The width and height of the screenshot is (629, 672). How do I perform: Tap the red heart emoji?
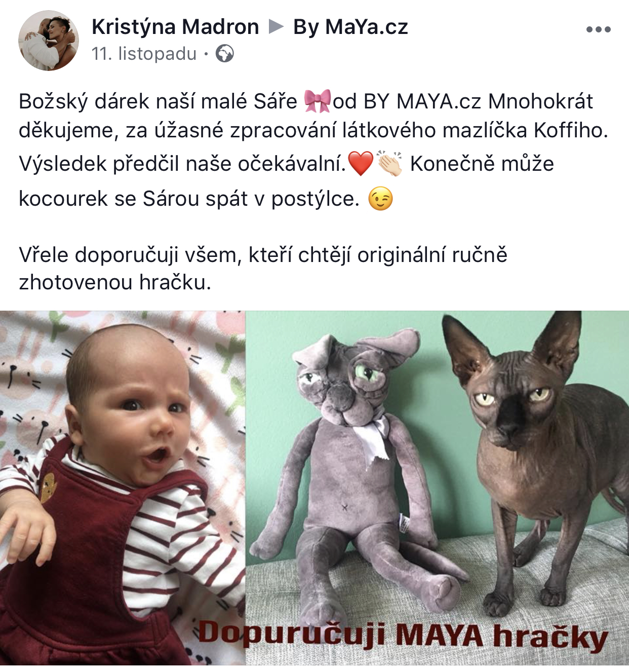click(x=361, y=164)
